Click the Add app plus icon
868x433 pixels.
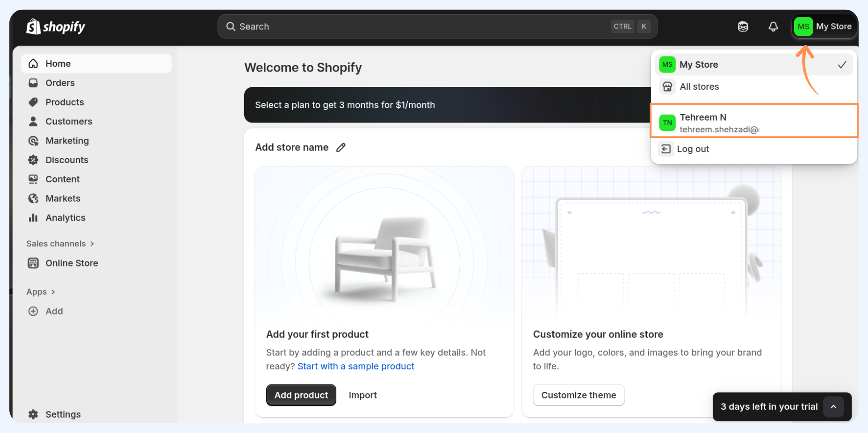coord(33,311)
